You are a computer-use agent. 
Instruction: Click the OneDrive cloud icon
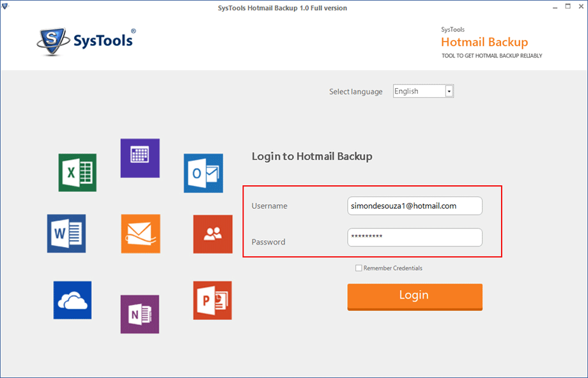[x=72, y=300]
